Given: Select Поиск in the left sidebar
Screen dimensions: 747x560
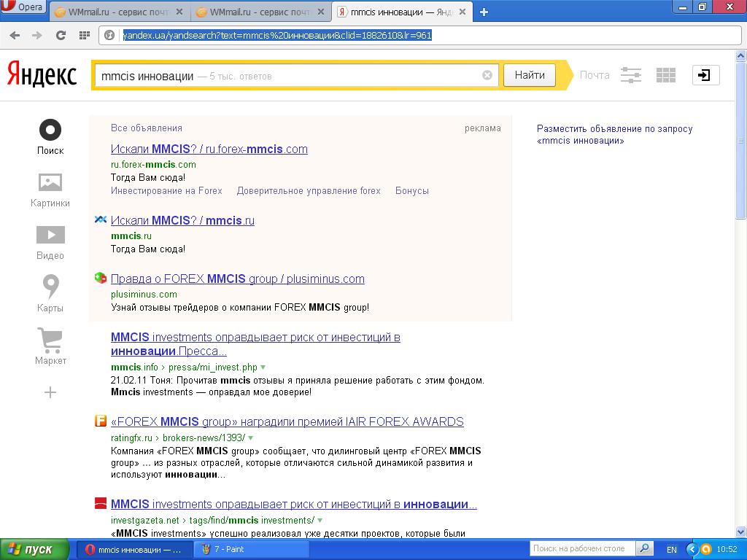Looking at the screenshot, I should coord(50,137).
